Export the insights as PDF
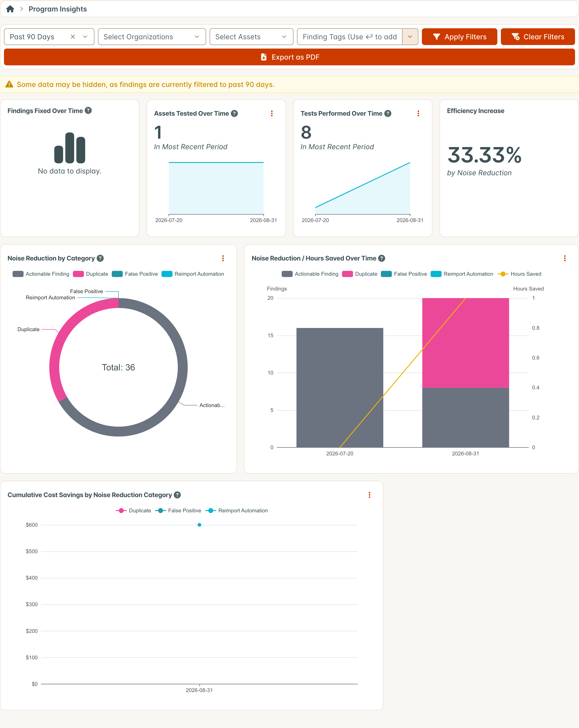This screenshot has width=579, height=728. pyautogui.click(x=289, y=57)
